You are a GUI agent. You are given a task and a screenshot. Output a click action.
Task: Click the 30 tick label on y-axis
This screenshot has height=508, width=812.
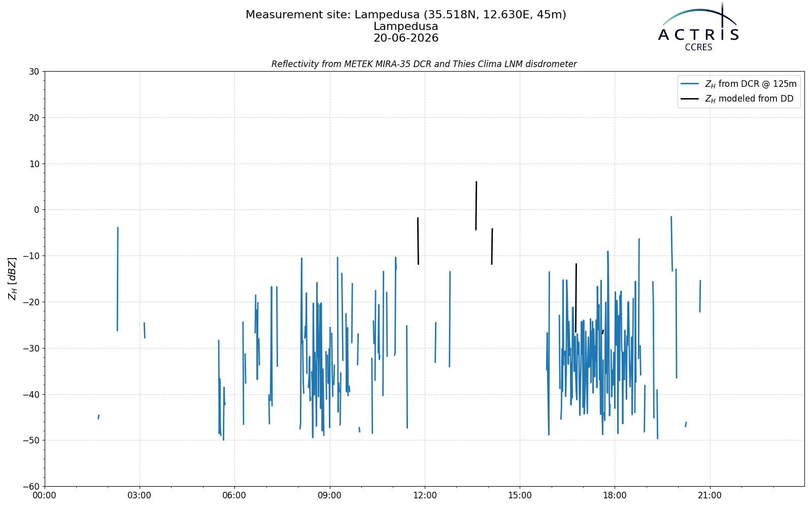(34, 72)
